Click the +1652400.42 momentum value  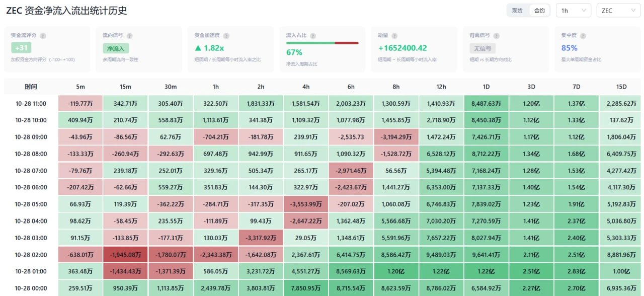pos(403,48)
